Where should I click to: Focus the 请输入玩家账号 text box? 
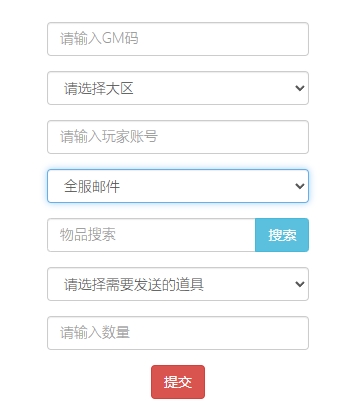pyautogui.click(x=178, y=137)
